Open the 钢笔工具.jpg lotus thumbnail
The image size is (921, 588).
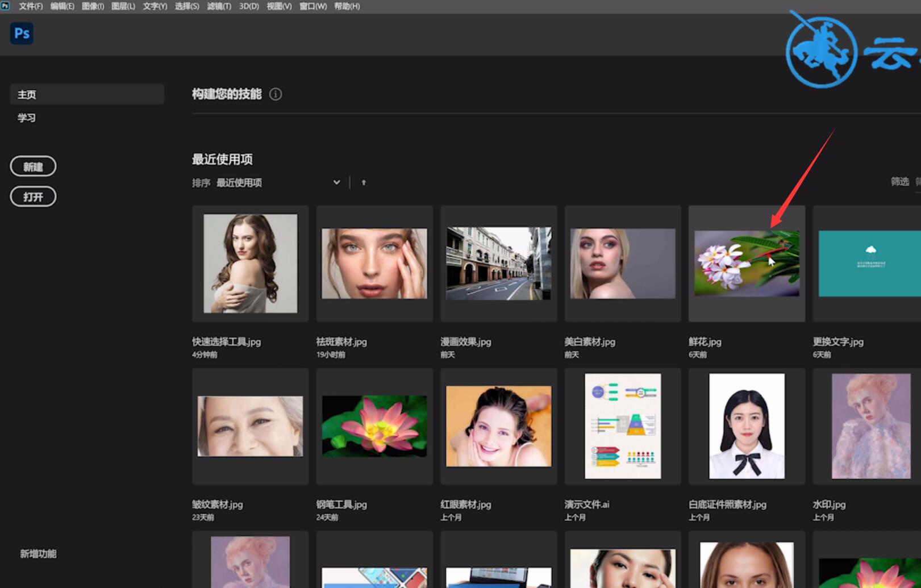click(x=374, y=426)
